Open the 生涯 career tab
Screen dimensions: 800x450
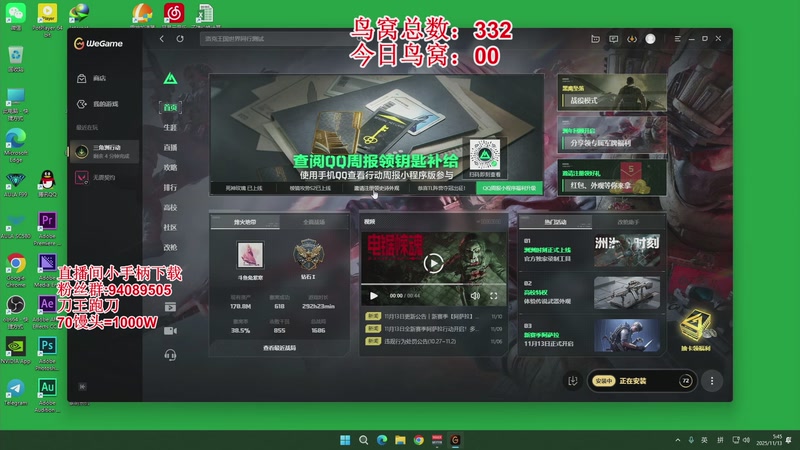click(170, 128)
